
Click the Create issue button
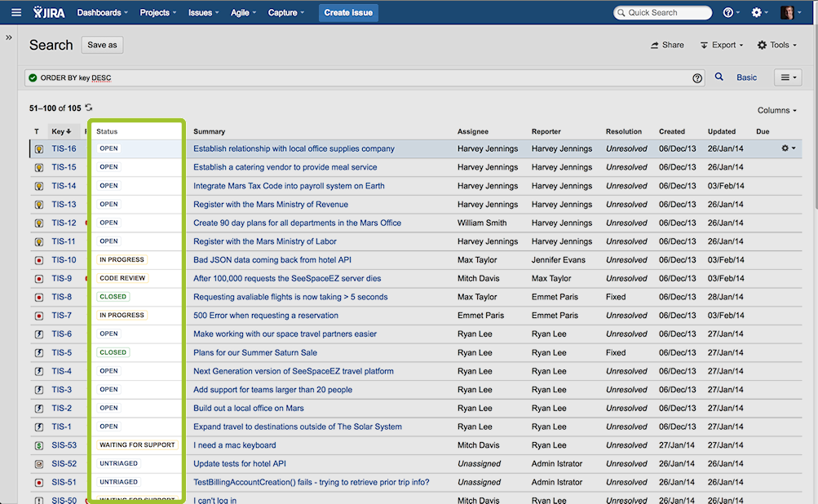348,12
